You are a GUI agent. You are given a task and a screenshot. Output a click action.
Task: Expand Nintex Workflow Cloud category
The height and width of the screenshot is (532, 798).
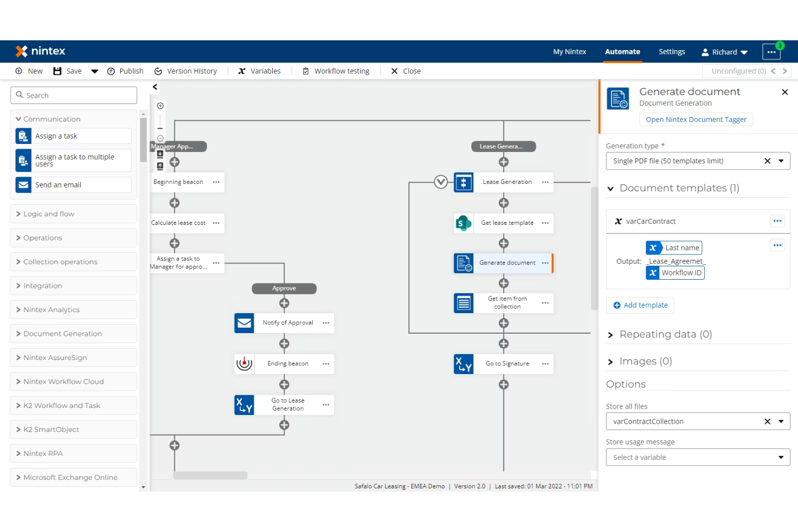[73, 382]
